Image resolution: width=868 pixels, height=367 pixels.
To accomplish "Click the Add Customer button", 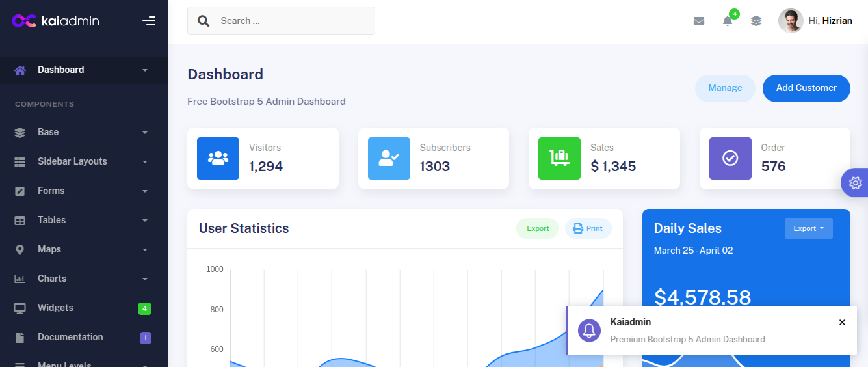I will [x=806, y=88].
